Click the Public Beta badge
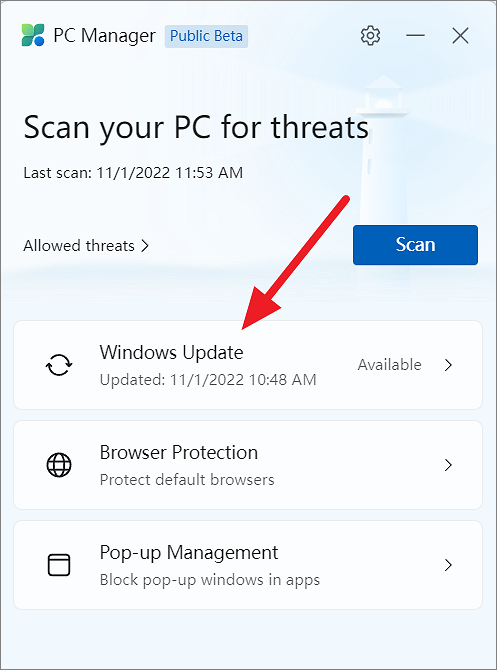497x670 pixels. 206,36
